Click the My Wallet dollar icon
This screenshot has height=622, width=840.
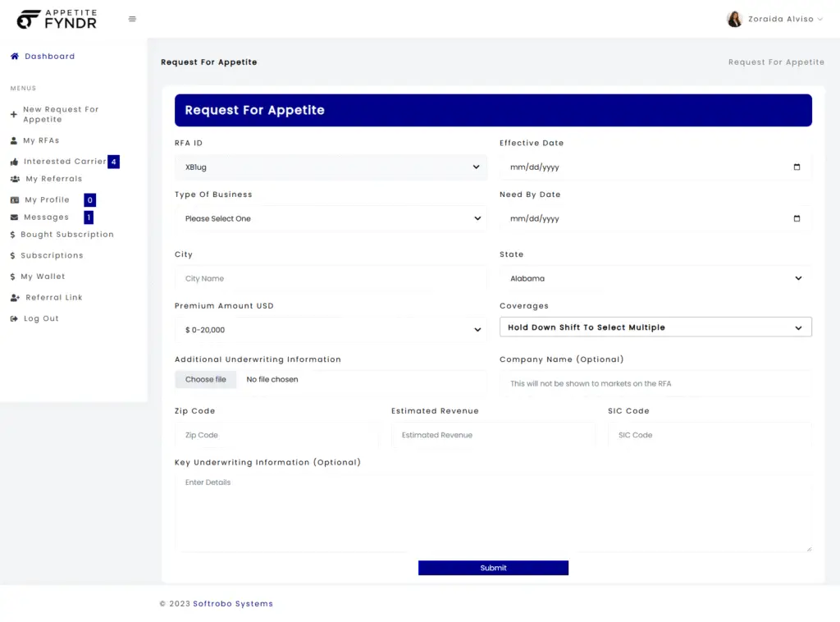point(13,277)
